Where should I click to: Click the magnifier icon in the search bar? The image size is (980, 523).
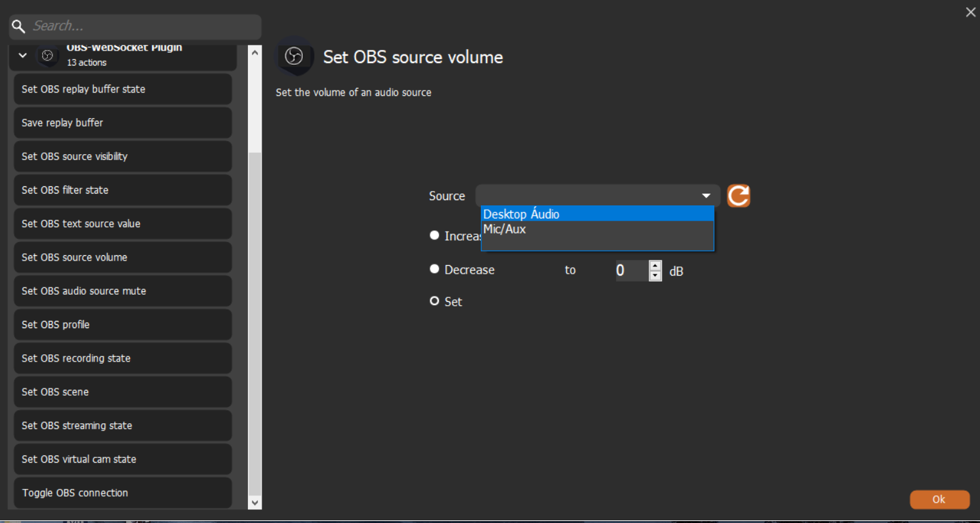click(x=19, y=26)
